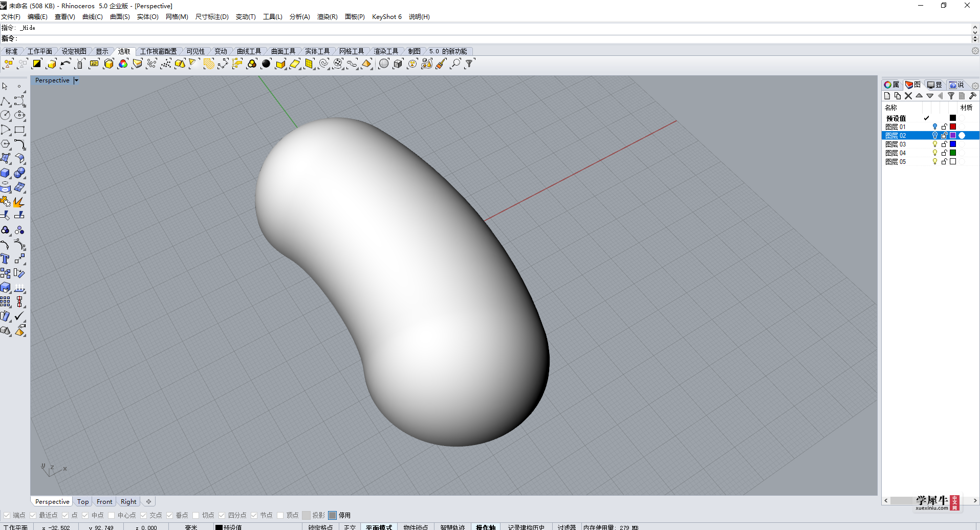Toggle the 最近点 object snap checkbox

(33, 515)
